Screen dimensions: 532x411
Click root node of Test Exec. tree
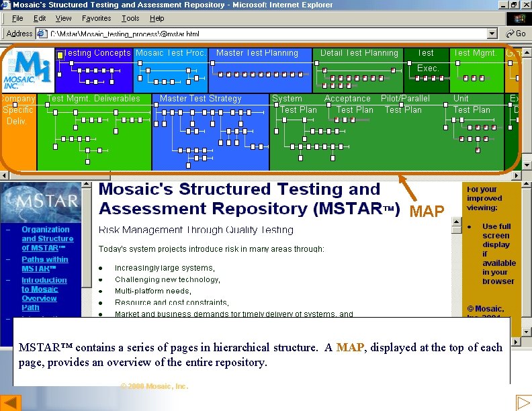coord(410,63)
